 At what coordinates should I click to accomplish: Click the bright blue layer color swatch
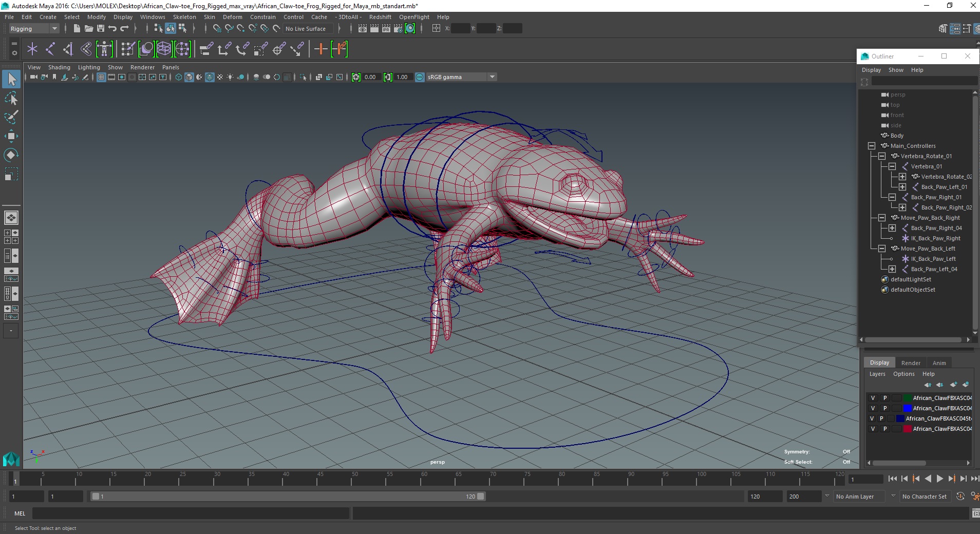908,408
